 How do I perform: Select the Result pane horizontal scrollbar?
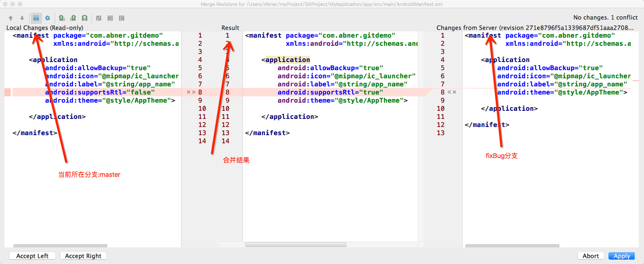coord(296,244)
